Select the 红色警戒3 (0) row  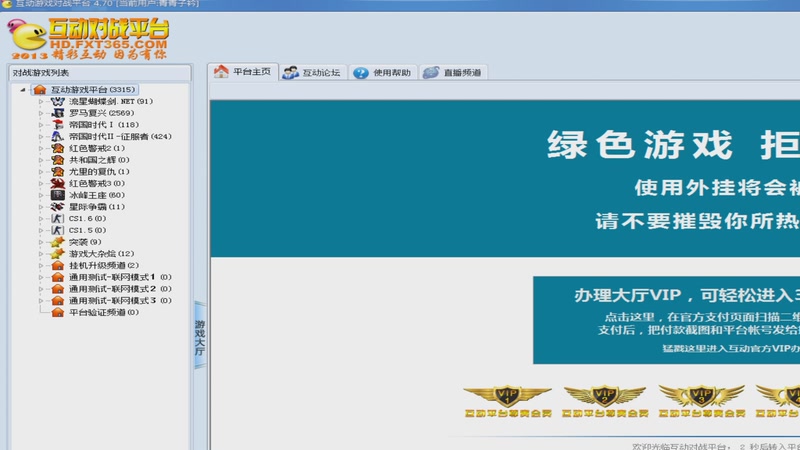(97, 184)
